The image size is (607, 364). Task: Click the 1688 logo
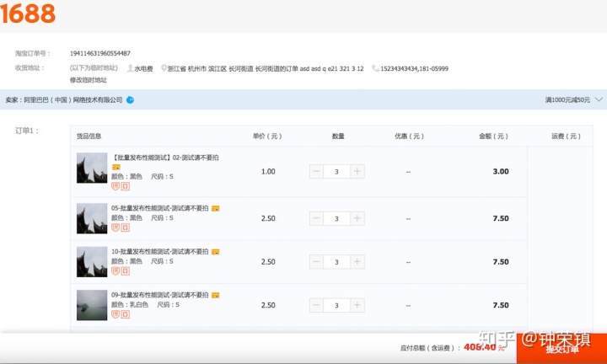click(28, 13)
